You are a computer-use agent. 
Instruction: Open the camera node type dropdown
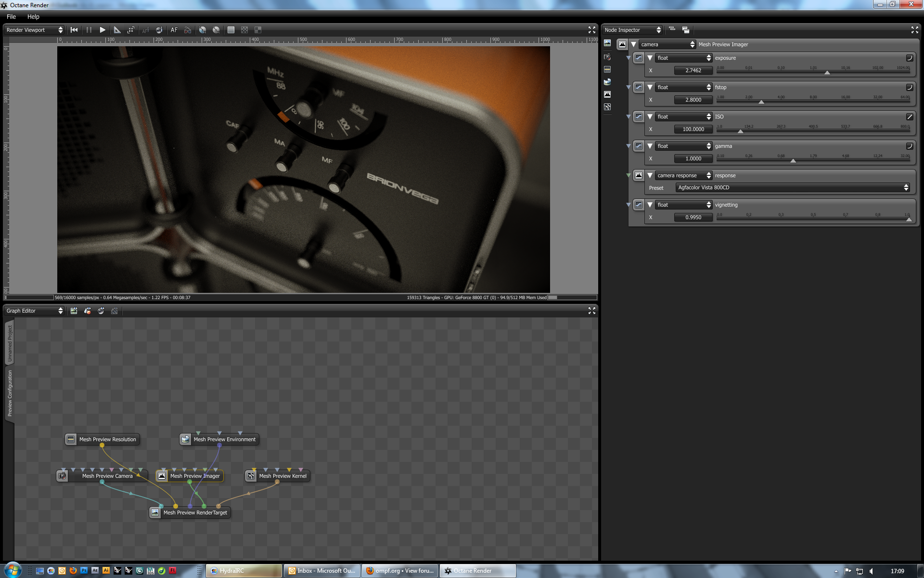tap(667, 44)
